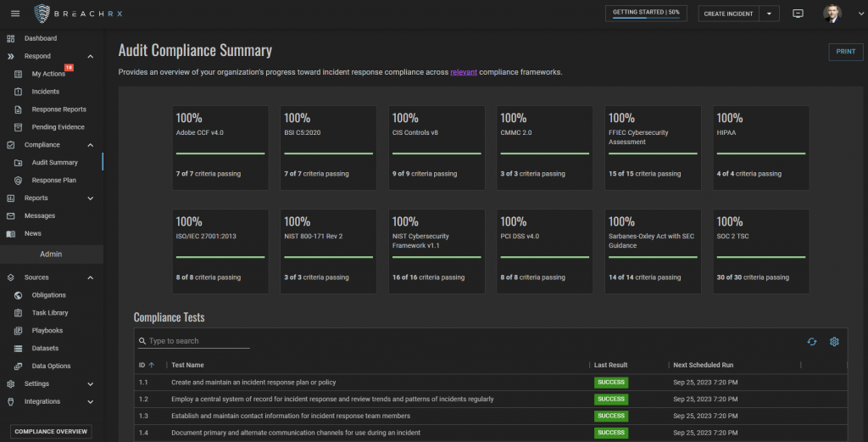This screenshot has height=442, width=868.
Task: Open the Incidents icon
Action: (19, 92)
